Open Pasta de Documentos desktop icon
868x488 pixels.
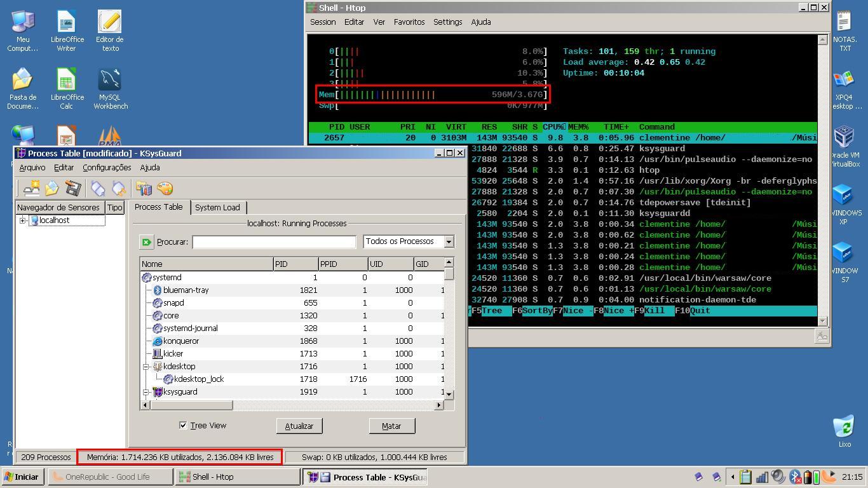pyautogui.click(x=23, y=89)
